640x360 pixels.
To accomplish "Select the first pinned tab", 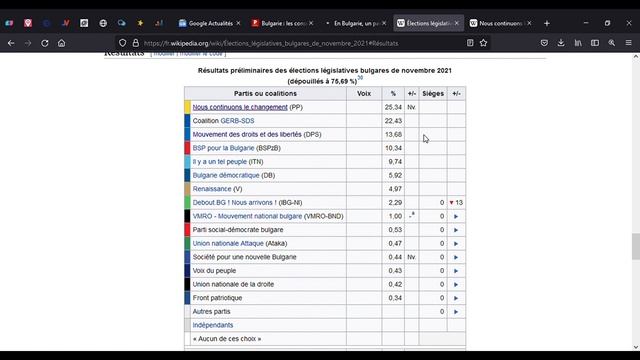I will pos(9,23).
